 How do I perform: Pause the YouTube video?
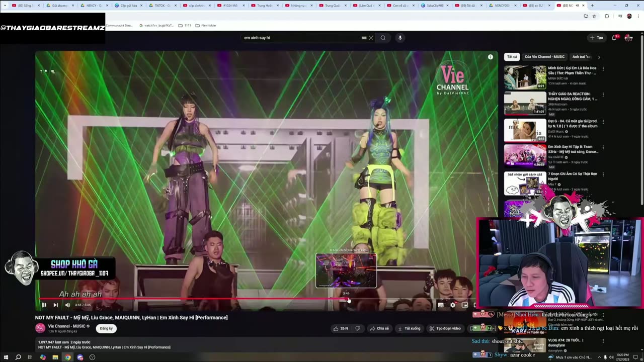[x=44, y=305]
